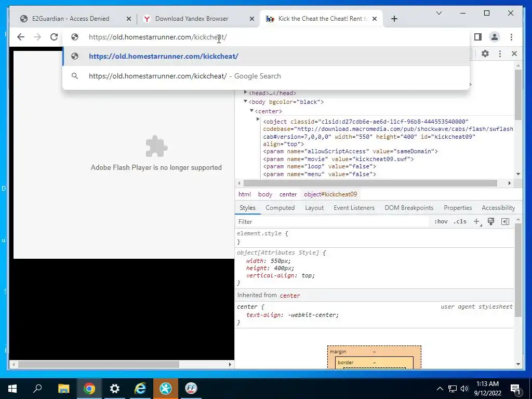The image size is (532, 399).
Task: Open the Chrome side panel icon
Action: click(x=478, y=37)
